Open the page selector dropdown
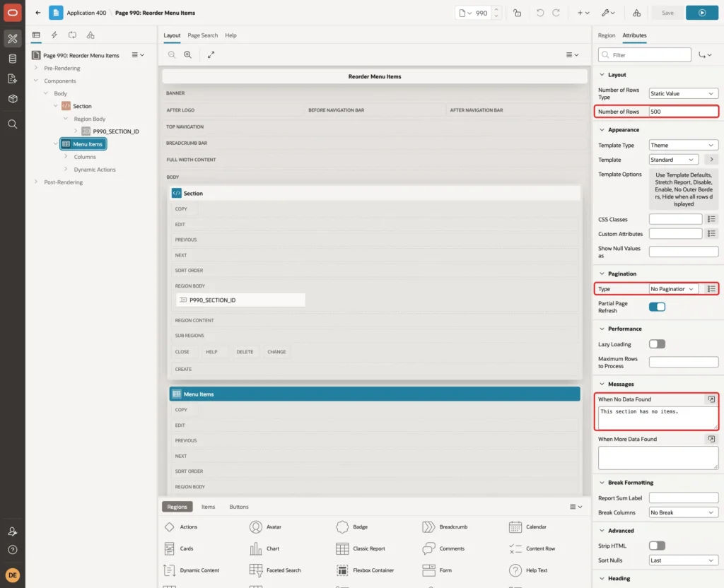The height and width of the screenshot is (588, 724). tap(465, 13)
